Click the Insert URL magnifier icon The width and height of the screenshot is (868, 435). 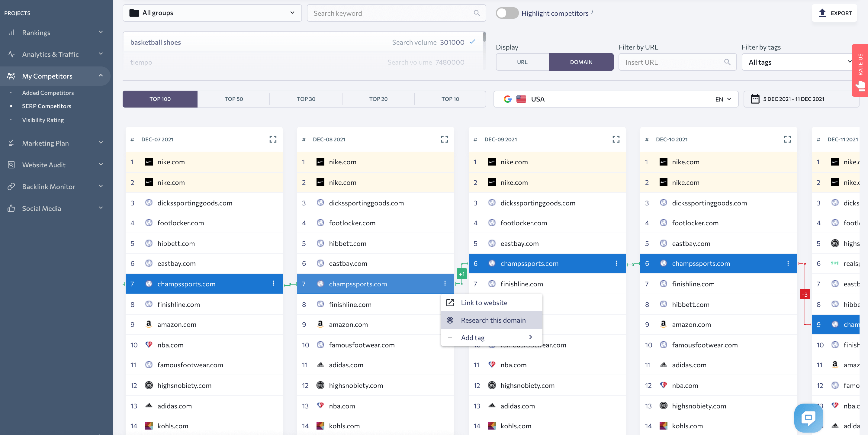[x=727, y=62]
